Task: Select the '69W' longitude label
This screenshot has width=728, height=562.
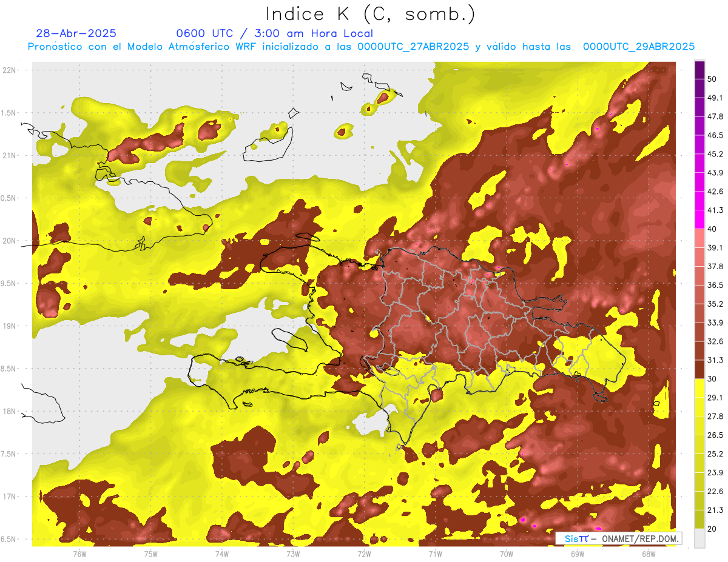Action: pyautogui.click(x=578, y=554)
